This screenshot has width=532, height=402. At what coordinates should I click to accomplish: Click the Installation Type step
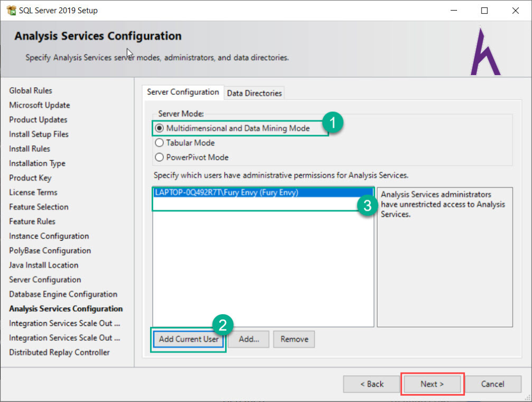click(37, 163)
